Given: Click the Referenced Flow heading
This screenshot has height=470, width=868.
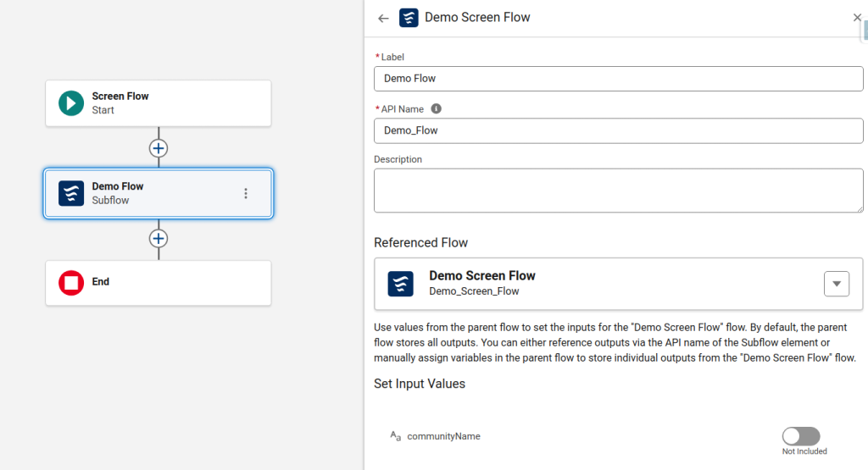Looking at the screenshot, I should (x=420, y=243).
